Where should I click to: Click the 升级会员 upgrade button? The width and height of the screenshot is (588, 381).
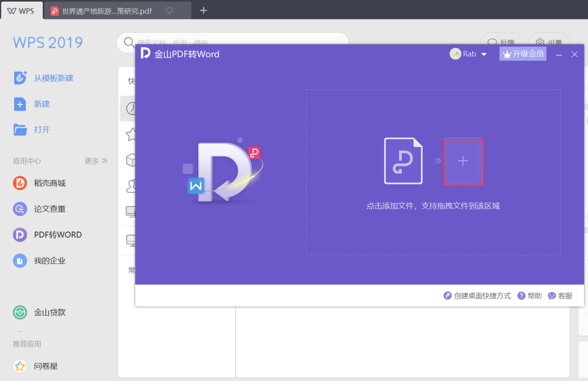523,54
